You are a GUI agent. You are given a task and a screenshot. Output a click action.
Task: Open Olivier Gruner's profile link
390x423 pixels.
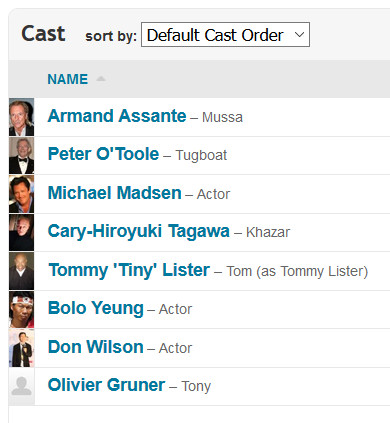(106, 385)
